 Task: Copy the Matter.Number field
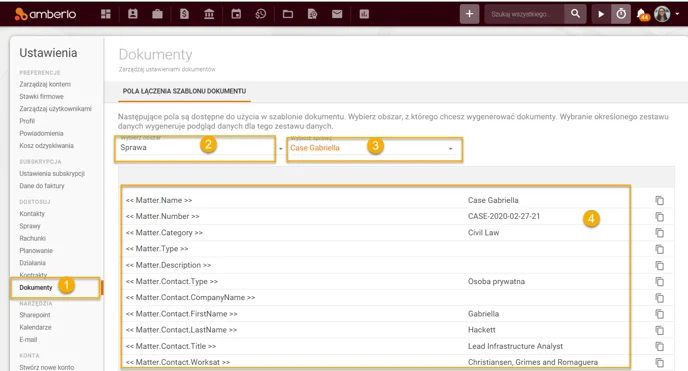coord(659,217)
